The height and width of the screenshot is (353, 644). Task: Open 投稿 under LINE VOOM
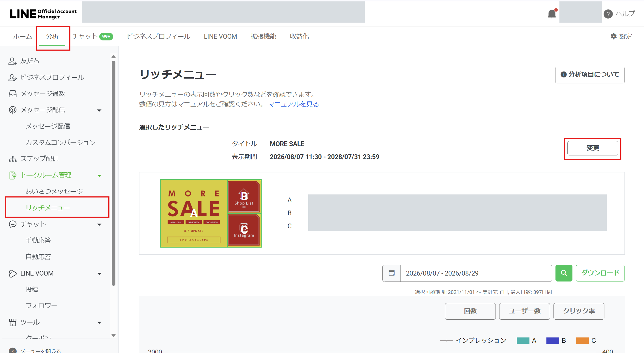click(x=32, y=290)
